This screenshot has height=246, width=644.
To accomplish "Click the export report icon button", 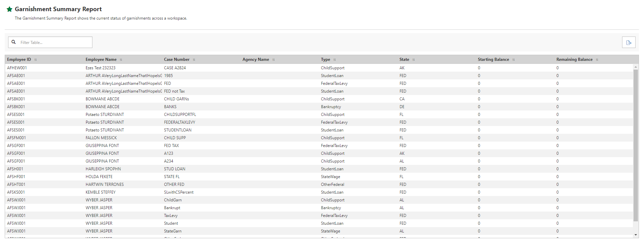I will click(x=628, y=43).
